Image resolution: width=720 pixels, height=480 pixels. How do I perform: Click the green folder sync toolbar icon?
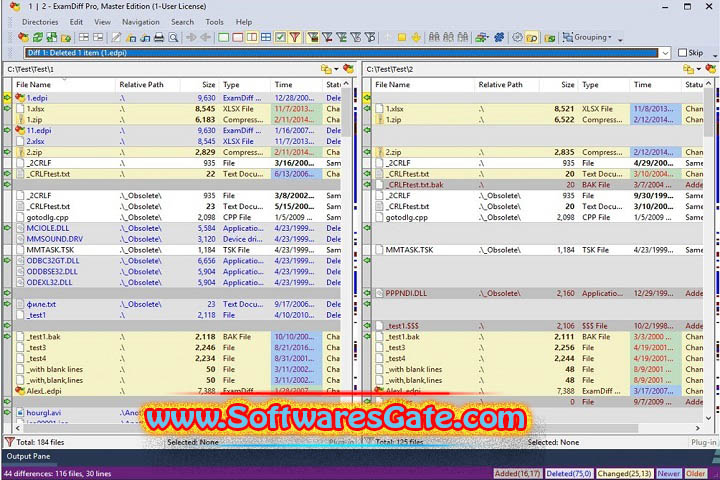point(550,38)
